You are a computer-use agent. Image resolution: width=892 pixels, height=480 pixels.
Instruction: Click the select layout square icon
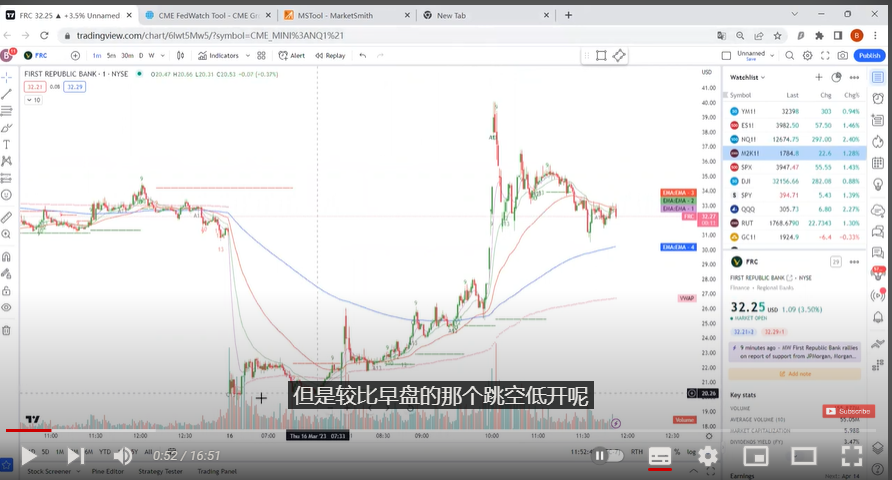click(726, 55)
